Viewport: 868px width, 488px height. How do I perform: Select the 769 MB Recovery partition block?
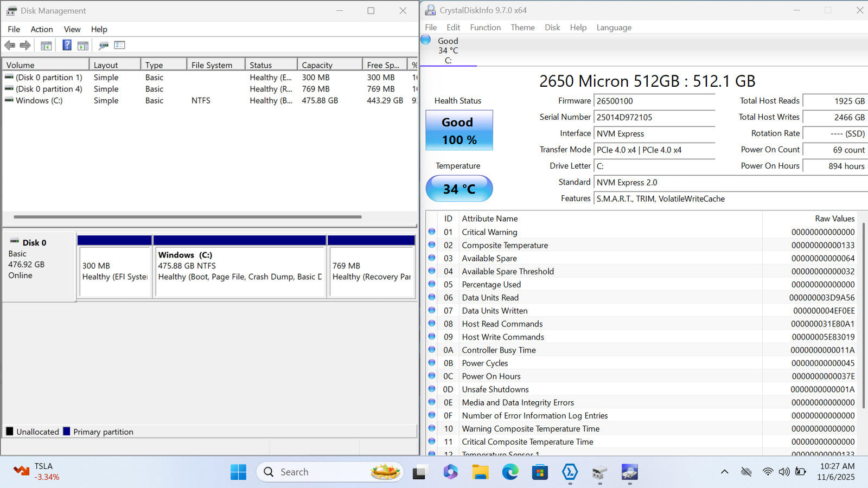(372, 271)
